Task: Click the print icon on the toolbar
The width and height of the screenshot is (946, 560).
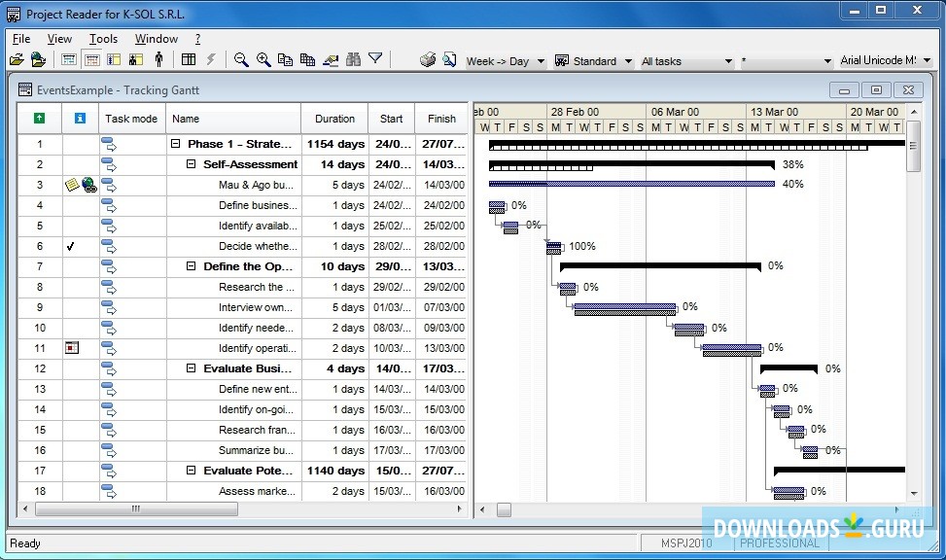Action: pos(427,58)
